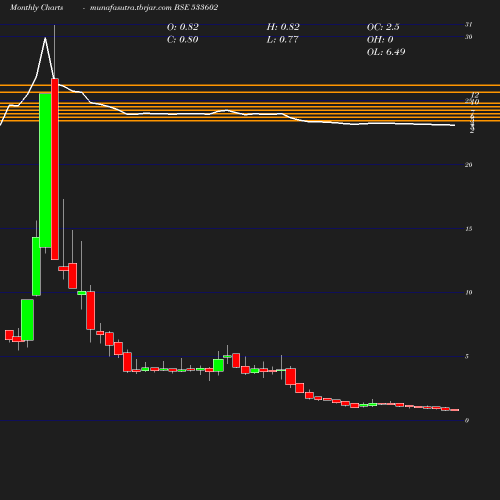Click the '30' price axis label
This screenshot has height=500, width=500.
click(469, 37)
